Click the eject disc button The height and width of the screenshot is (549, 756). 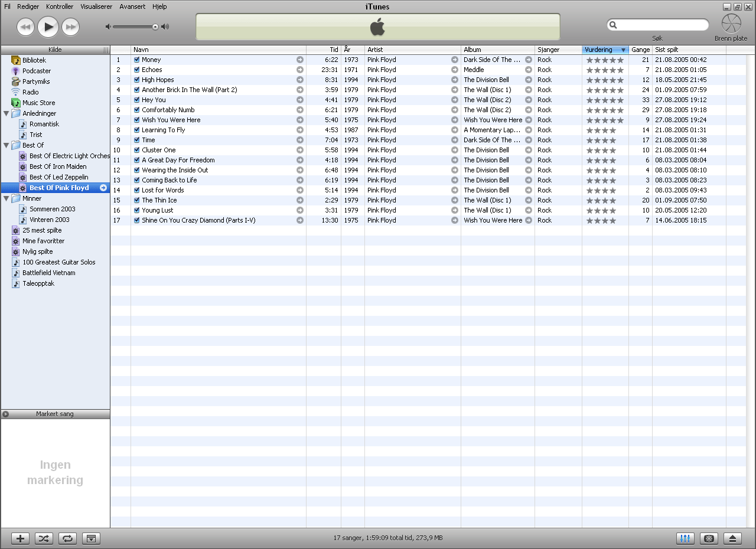click(732, 538)
